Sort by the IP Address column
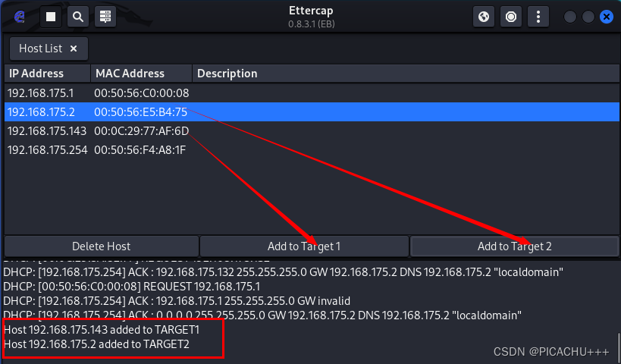Image resolution: width=621 pixels, height=364 pixels. pyautogui.click(x=48, y=74)
